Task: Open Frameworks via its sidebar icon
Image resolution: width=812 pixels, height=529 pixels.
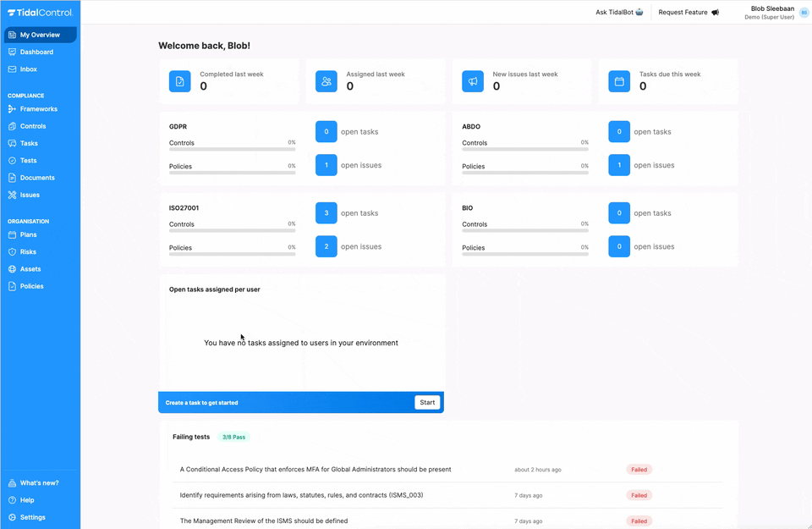Action: point(12,108)
